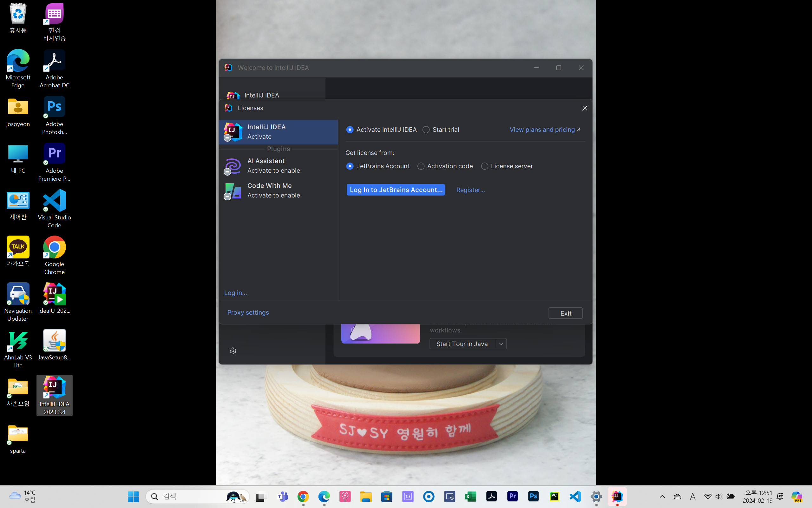Open Microsoft Teams from taskbar
812x508 pixels.
pyautogui.click(x=282, y=497)
